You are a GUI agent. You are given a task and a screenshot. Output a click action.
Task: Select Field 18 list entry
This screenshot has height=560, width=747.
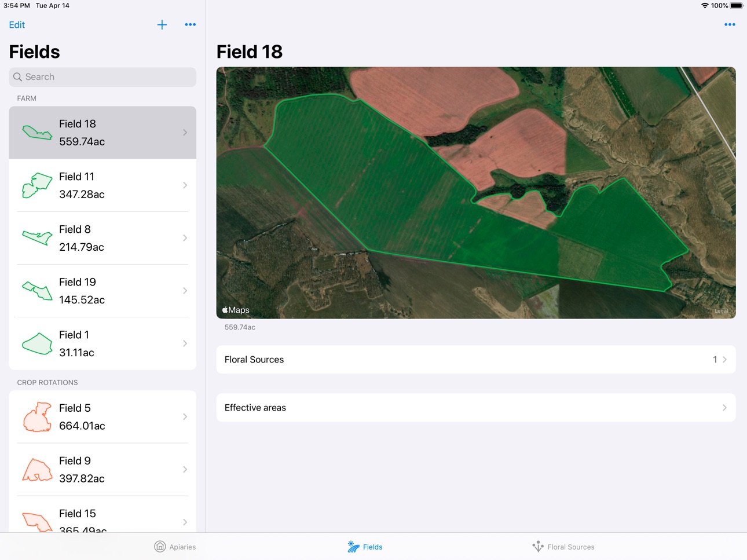tap(102, 133)
